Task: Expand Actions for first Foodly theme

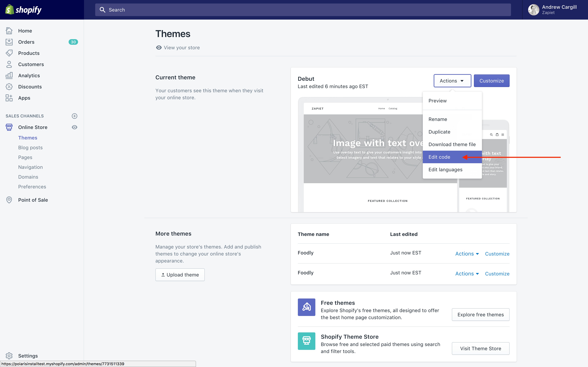Action: [x=467, y=254]
